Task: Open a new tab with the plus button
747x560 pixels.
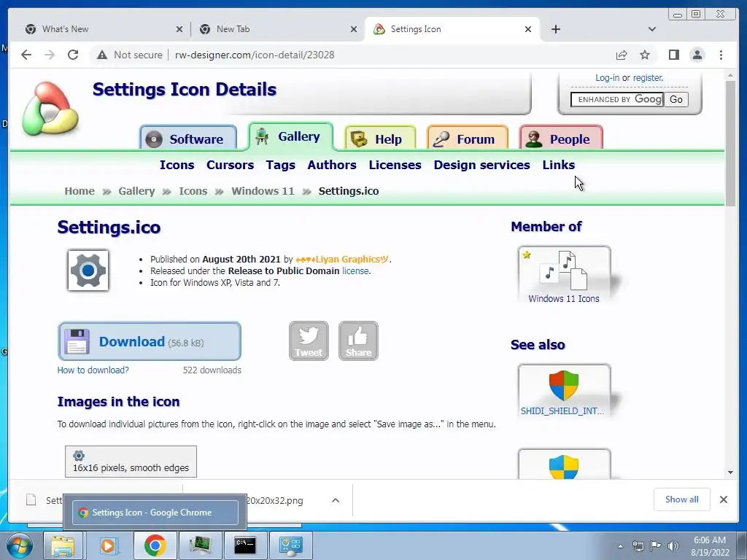Action: 555,29
